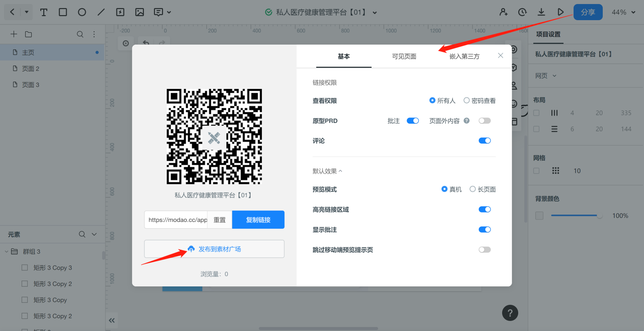Select the Line tool
The height and width of the screenshot is (331, 644).
click(x=101, y=12)
